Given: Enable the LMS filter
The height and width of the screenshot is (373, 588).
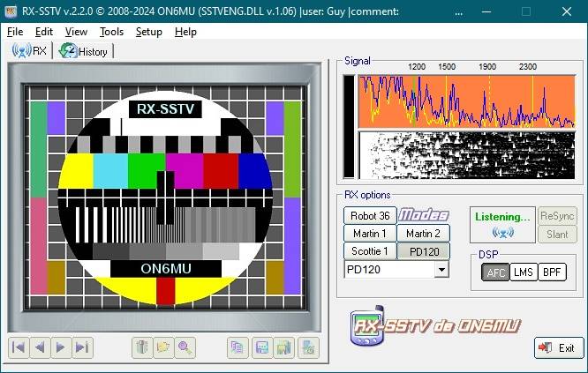Looking at the screenshot, I should [524, 272].
